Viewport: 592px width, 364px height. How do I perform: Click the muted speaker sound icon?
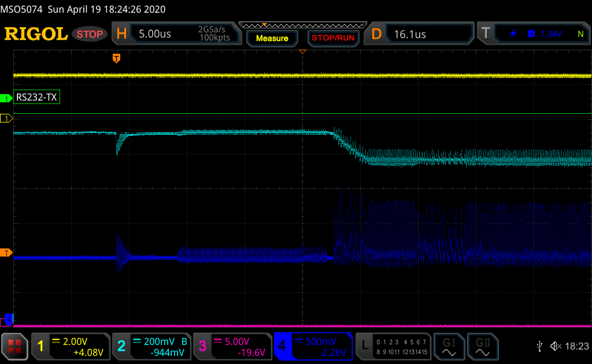tap(556, 346)
